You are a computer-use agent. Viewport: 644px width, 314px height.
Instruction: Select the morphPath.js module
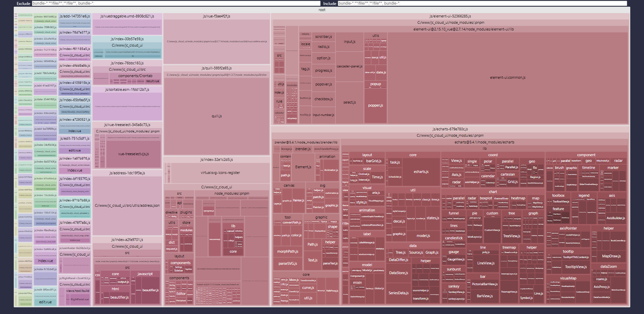[287, 251]
